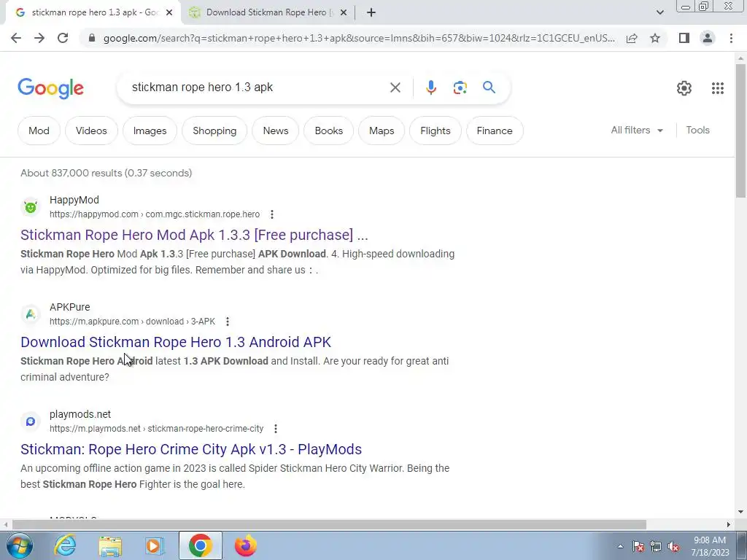The width and height of the screenshot is (747, 560).
Task: Click the m.apkpure.com URL breadcrumb
Action: [x=133, y=322]
